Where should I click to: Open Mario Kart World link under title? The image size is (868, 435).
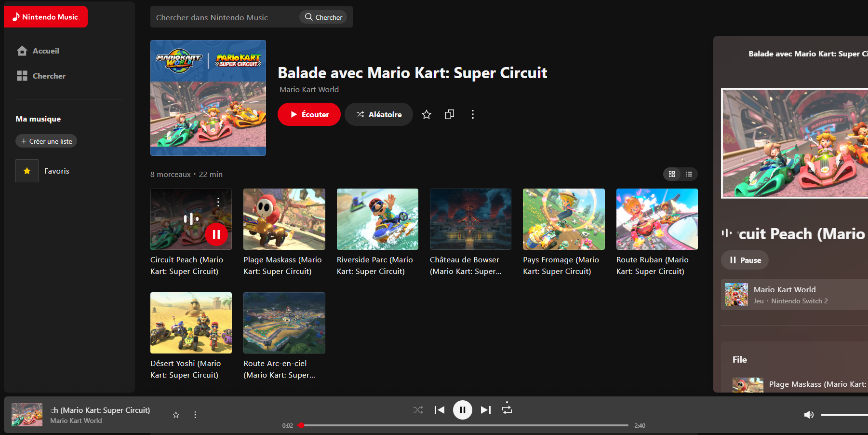[x=309, y=89]
